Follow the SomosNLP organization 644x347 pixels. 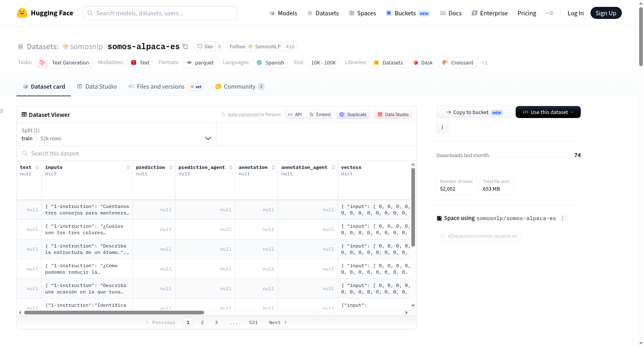(255, 46)
